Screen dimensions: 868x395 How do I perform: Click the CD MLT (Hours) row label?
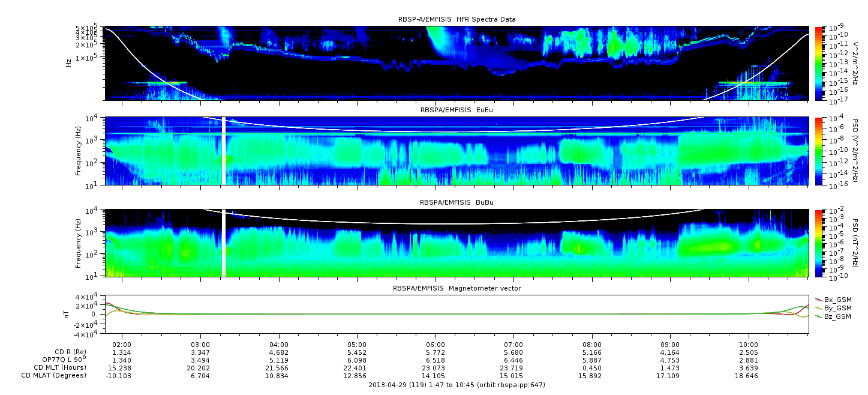click(x=60, y=367)
